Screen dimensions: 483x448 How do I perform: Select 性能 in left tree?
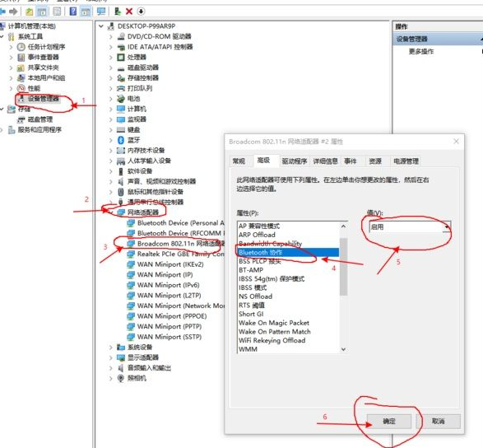pos(34,88)
